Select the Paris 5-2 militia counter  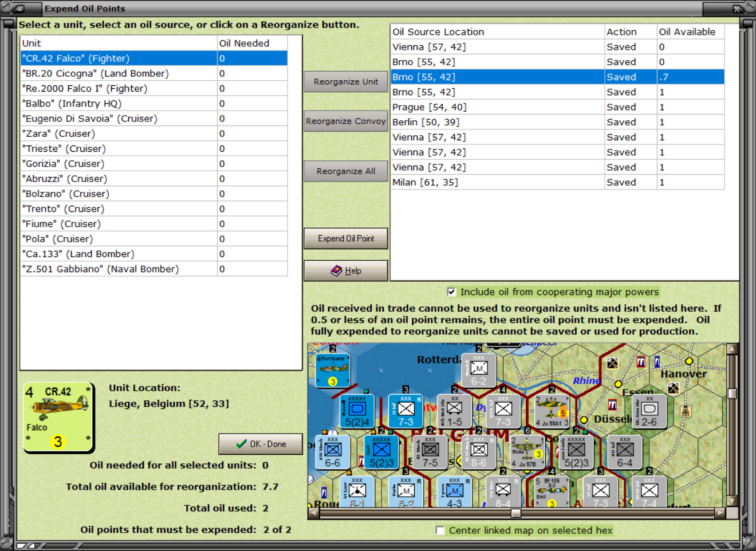(x=405, y=491)
